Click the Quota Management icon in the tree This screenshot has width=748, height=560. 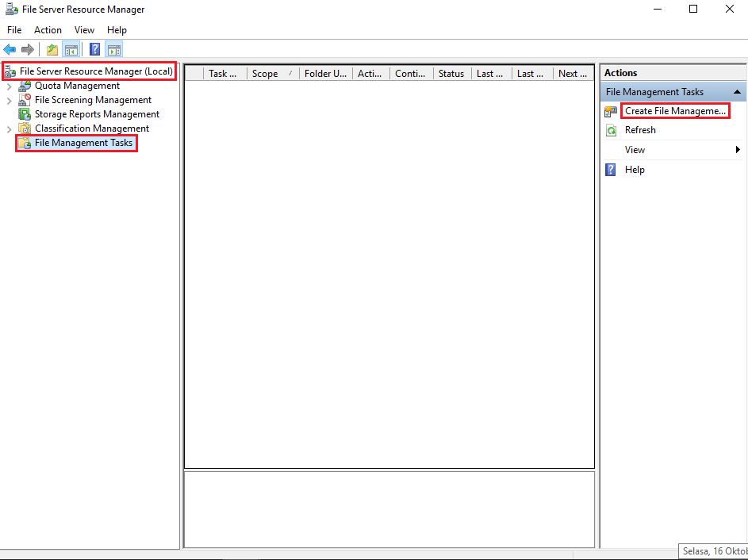[x=25, y=85]
